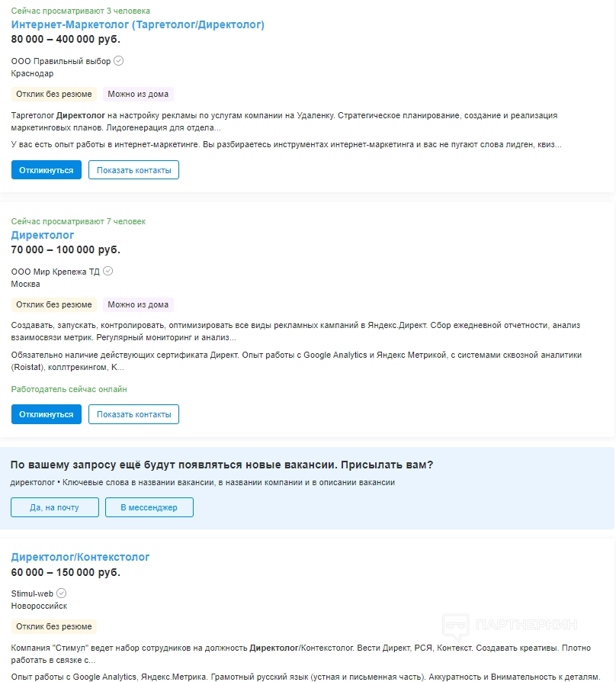Viewport: 616px width, 682px height.
Task: Click Можно из дома tag in Краснодар listing
Action: tap(138, 95)
